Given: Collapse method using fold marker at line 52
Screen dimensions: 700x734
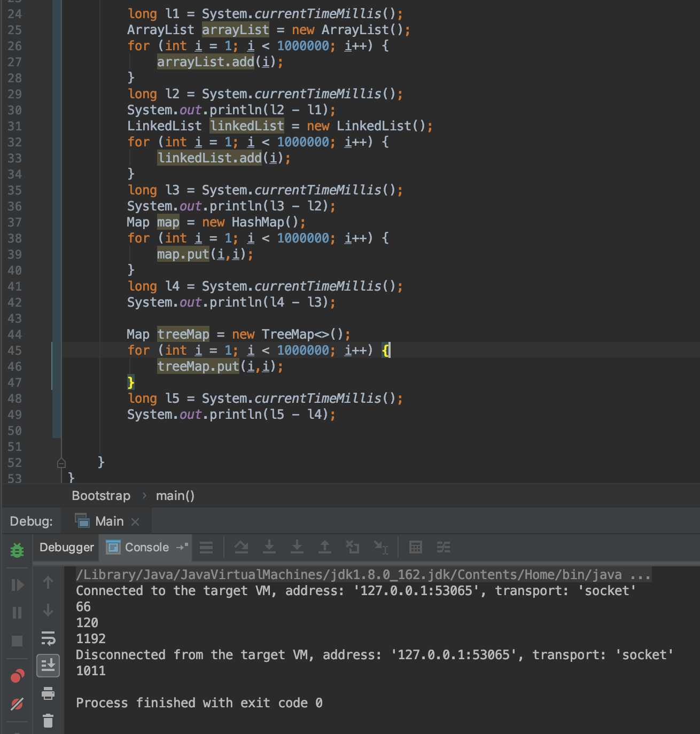Looking at the screenshot, I should point(61,463).
